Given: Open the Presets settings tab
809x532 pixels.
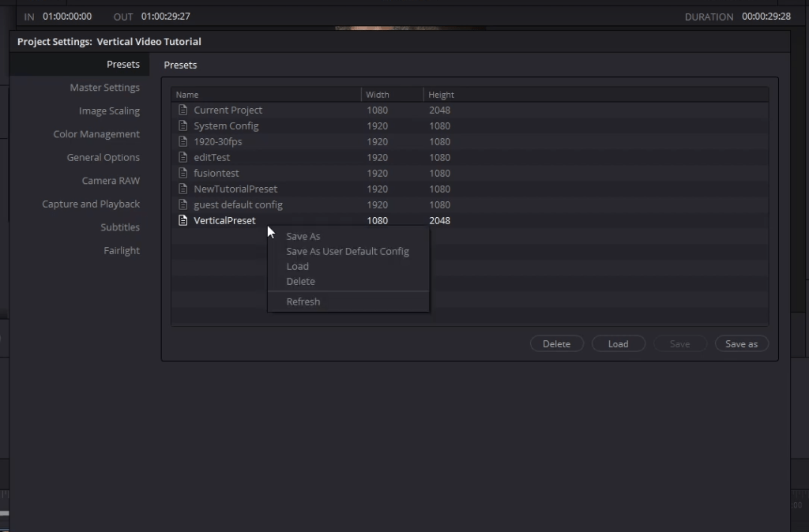Looking at the screenshot, I should [123, 65].
